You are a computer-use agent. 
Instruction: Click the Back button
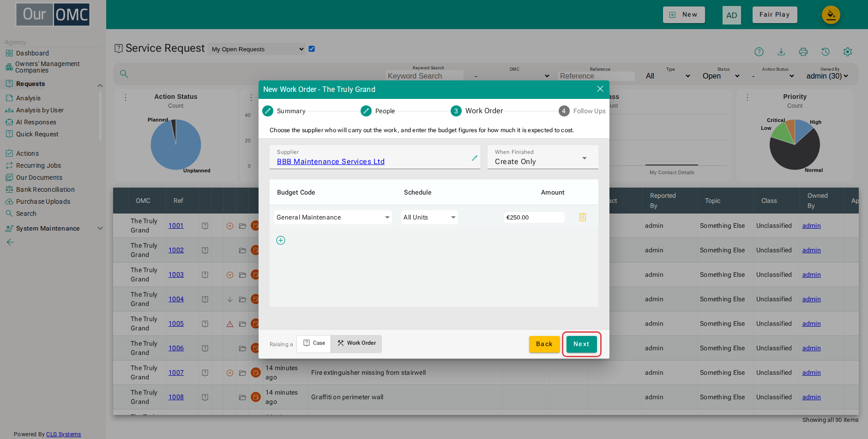pyautogui.click(x=544, y=344)
